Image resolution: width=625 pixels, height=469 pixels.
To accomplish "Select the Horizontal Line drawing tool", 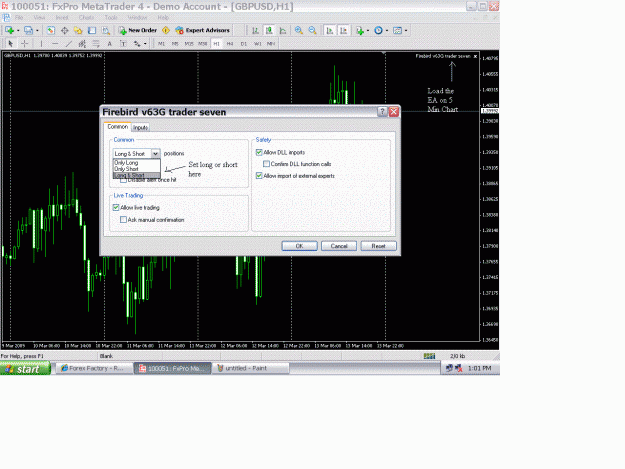I will pos(55,43).
